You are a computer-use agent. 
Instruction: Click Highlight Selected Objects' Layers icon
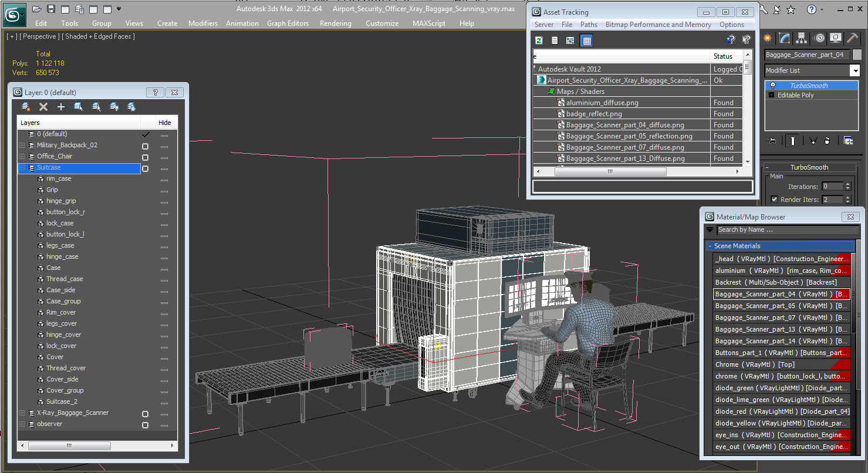pos(96,107)
